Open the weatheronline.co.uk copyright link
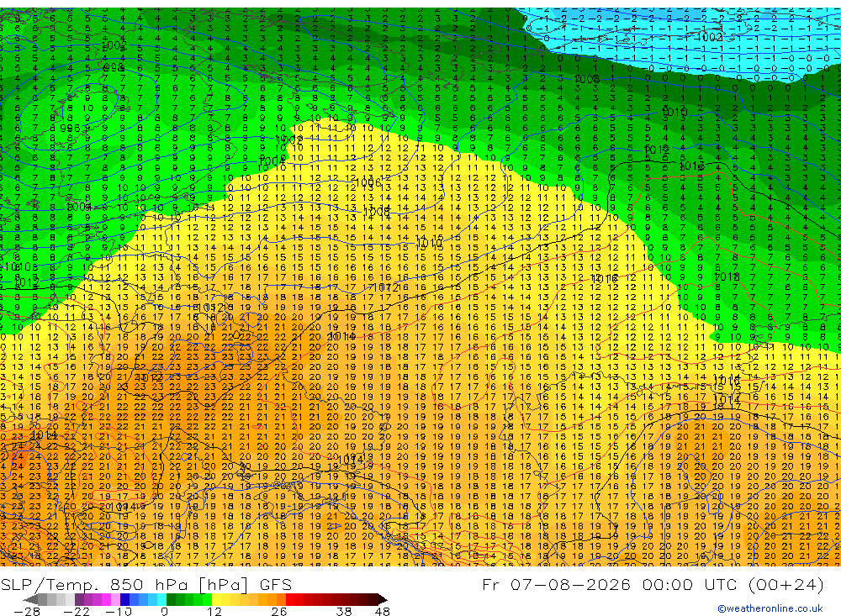This screenshot has height=616, width=841. point(770,608)
